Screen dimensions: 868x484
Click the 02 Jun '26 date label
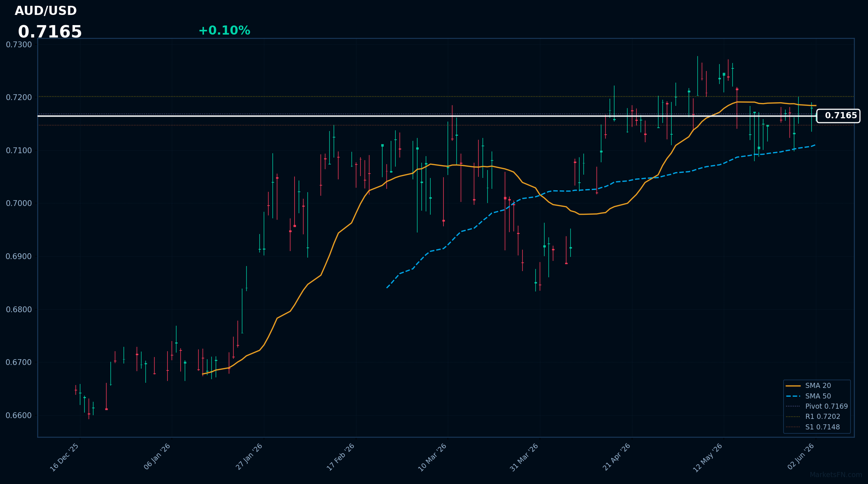801,457
